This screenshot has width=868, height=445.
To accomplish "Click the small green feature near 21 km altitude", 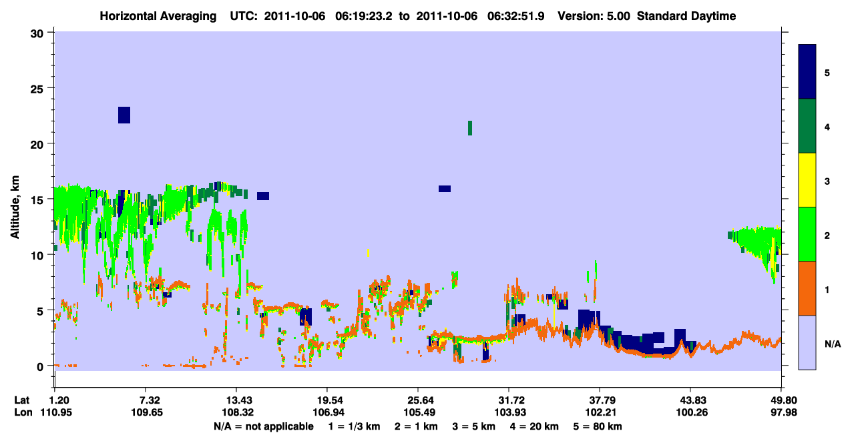I will pos(470,128).
